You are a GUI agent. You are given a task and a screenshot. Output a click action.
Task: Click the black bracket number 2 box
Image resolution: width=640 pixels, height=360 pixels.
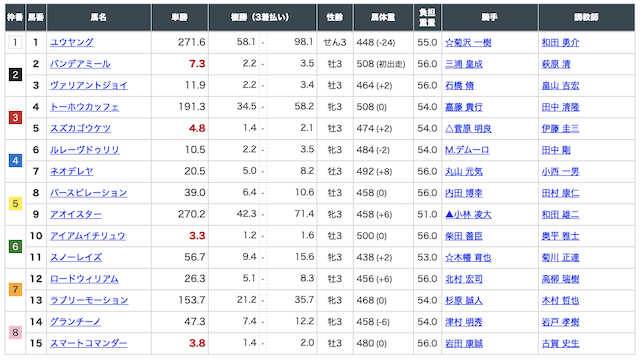click(x=15, y=75)
